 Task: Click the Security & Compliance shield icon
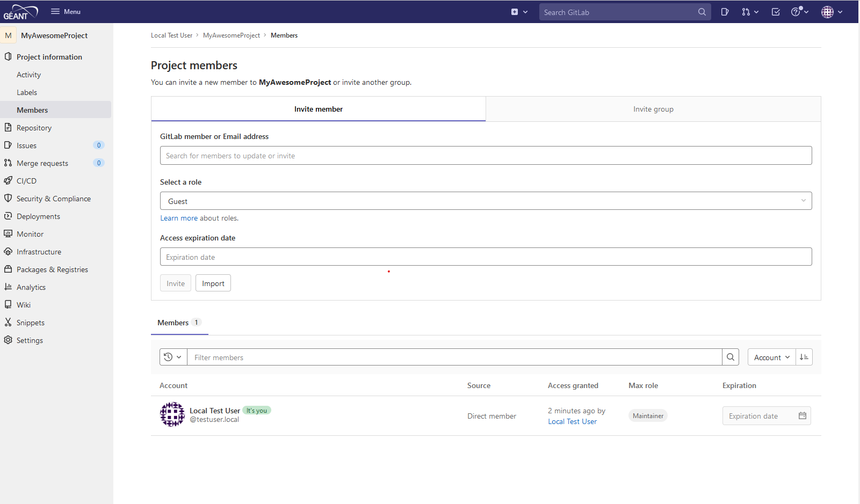8,198
